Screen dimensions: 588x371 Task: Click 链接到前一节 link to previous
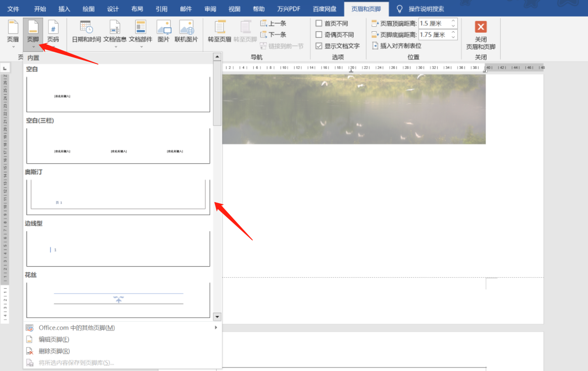(x=282, y=46)
